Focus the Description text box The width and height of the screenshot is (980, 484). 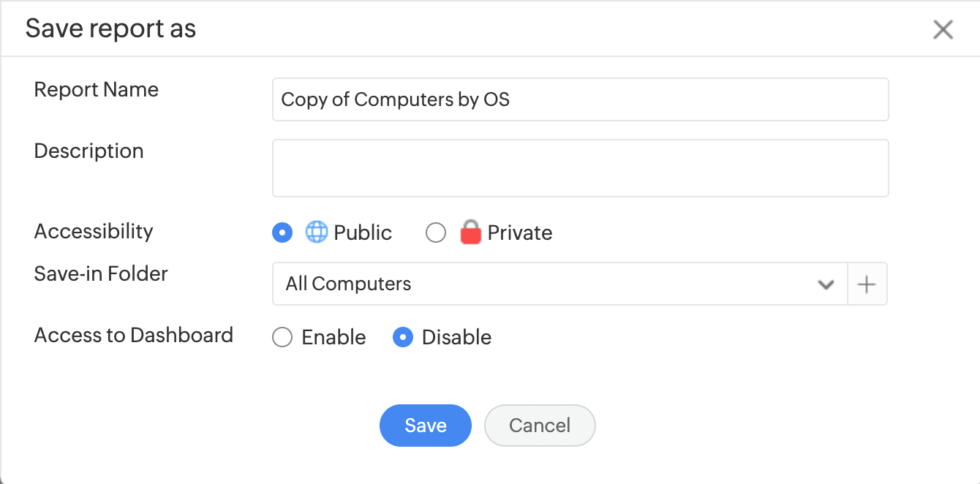pos(580,168)
